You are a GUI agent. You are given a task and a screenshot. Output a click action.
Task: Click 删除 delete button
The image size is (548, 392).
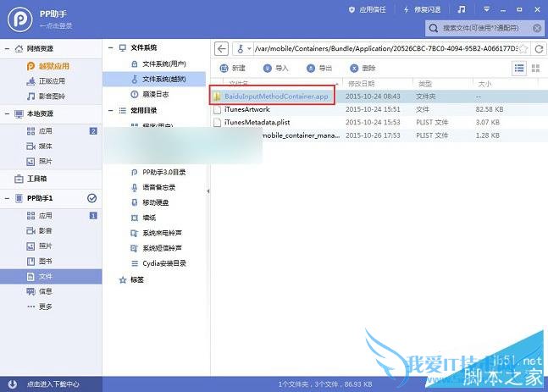point(363,68)
